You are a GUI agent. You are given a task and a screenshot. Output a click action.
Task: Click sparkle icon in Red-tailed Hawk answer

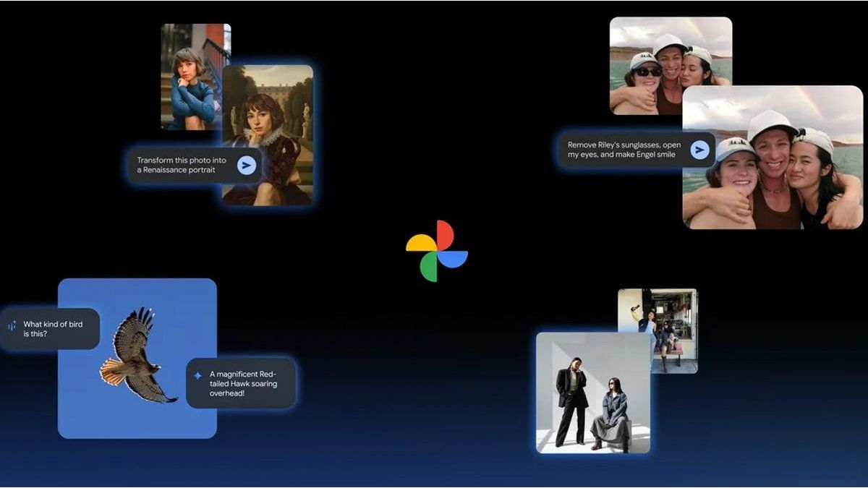(197, 376)
